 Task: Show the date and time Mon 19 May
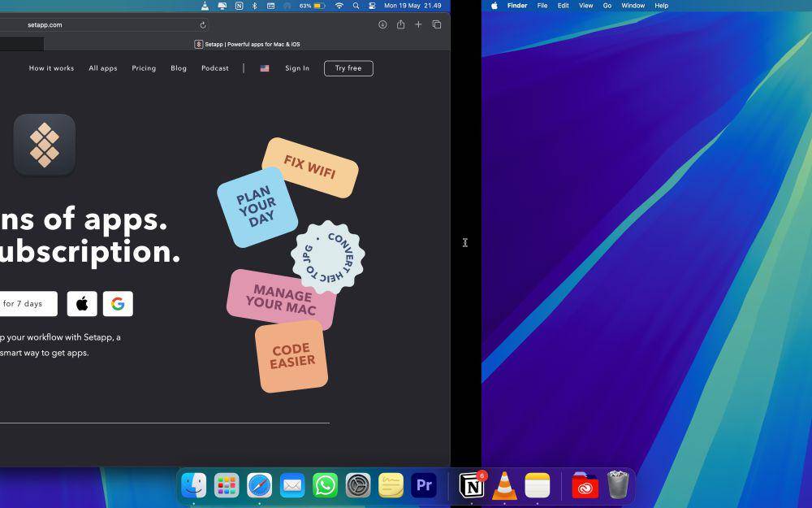(x=412, y=6)
